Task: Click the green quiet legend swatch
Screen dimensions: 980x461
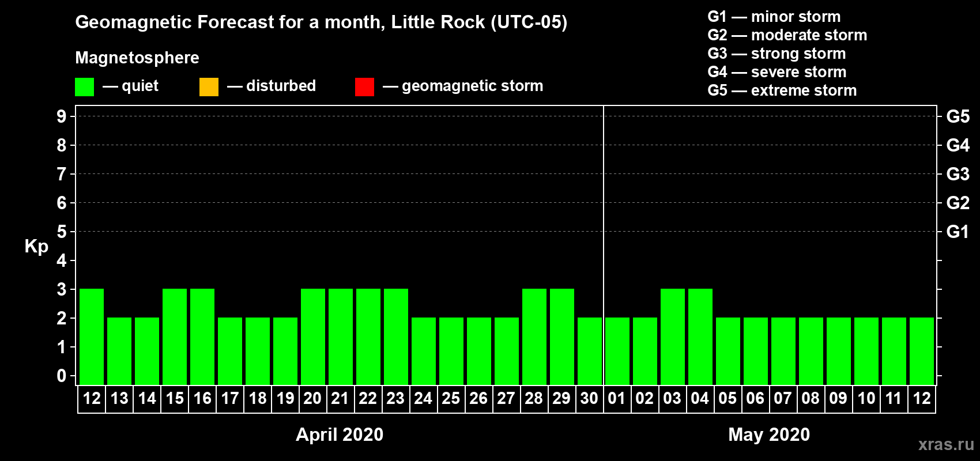Action: pos(84,87)
